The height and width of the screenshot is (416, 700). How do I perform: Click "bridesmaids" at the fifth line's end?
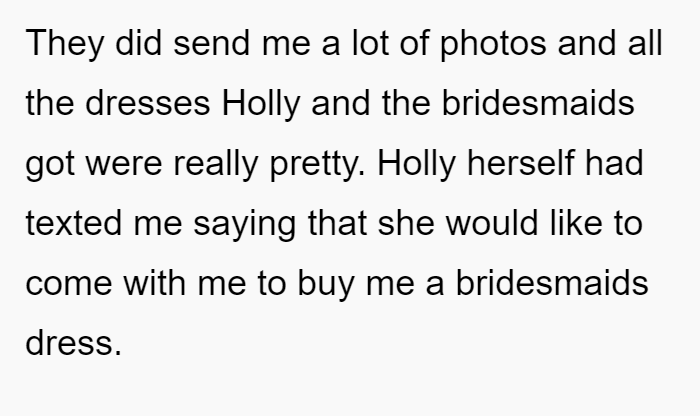tap(552, 283)
